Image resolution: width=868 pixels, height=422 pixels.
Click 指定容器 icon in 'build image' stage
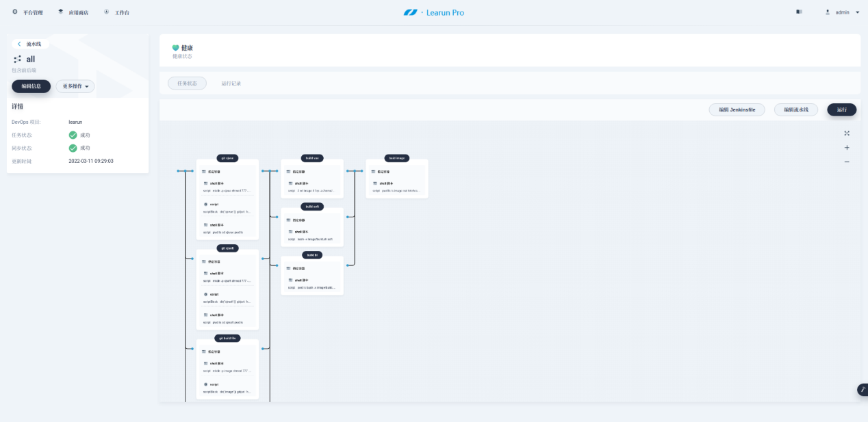click(374, 172)
